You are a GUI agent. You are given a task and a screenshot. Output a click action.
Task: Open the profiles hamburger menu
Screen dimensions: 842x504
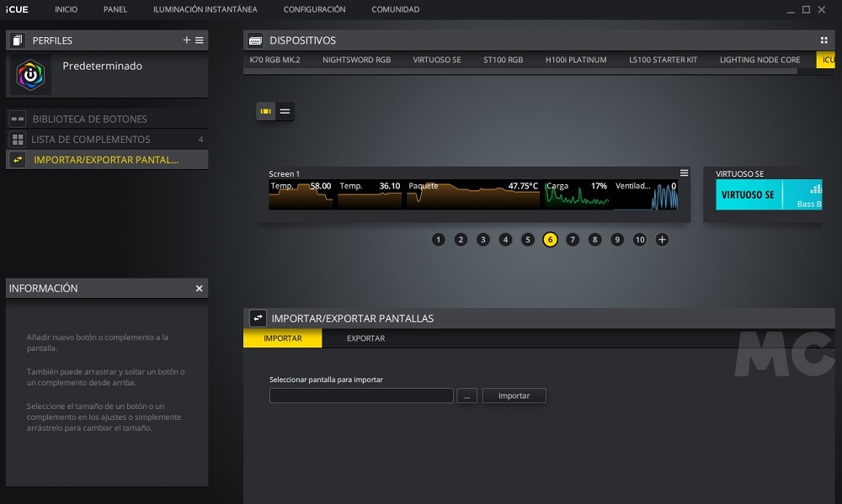(x=200, y=40)
